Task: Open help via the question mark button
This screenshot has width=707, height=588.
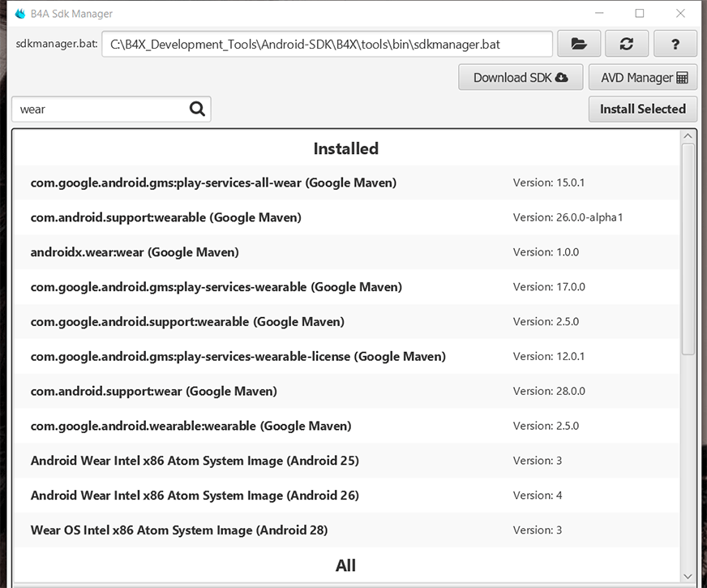Action: pyautogui.click(x=674, y=44)
